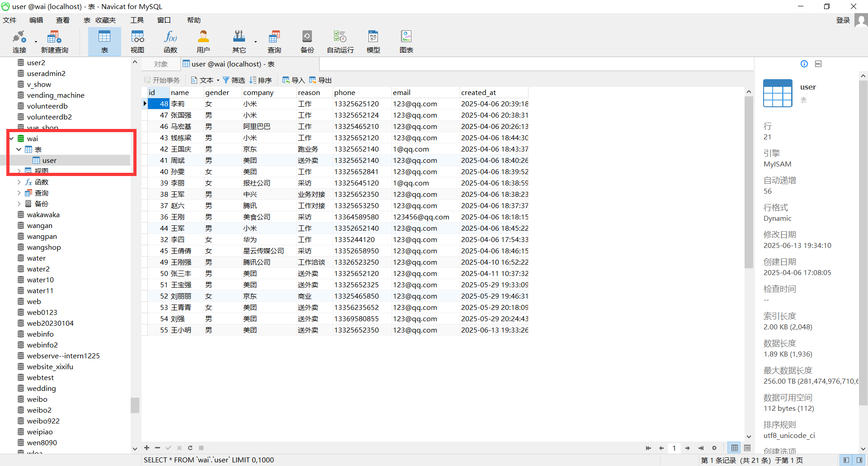Switch to the 对象 tab
The image size is (868, 466).
pos(161,64)
